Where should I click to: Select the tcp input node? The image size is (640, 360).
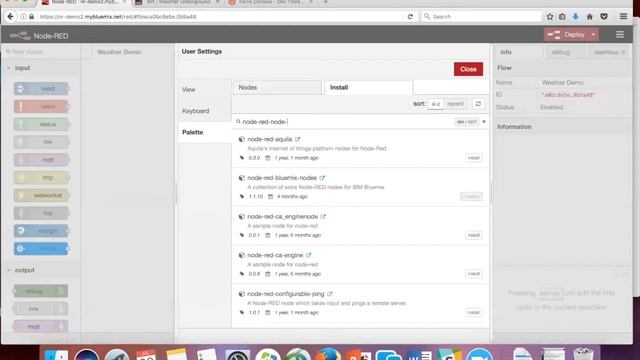(x=41, y=213)
